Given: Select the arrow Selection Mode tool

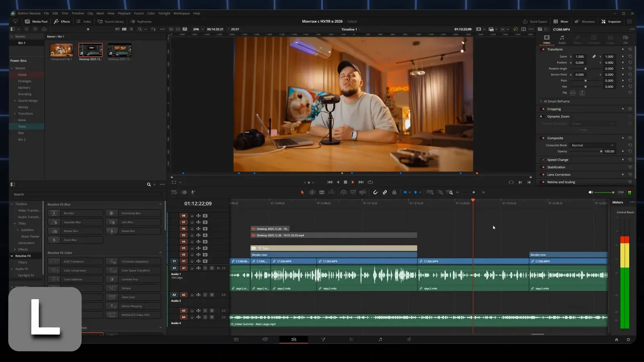Looking at the screenshot, I should tap(302, 192).
